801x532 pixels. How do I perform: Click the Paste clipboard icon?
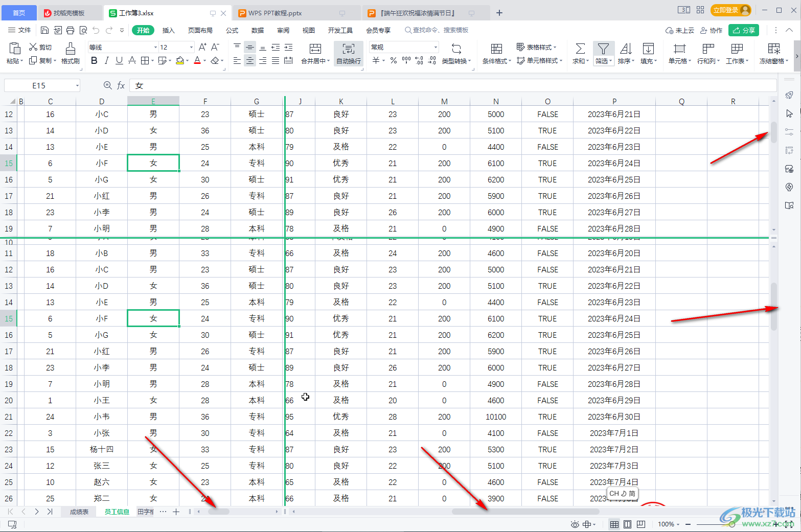point(15,49)
